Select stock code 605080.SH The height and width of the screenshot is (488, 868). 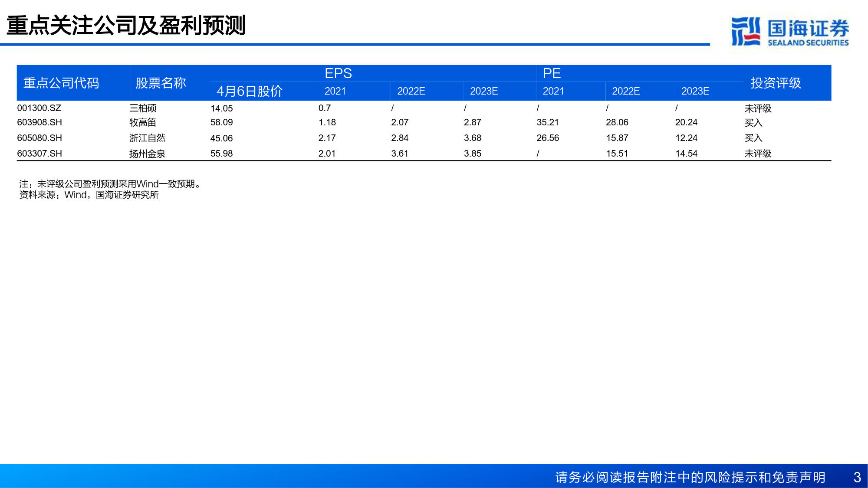39,138
